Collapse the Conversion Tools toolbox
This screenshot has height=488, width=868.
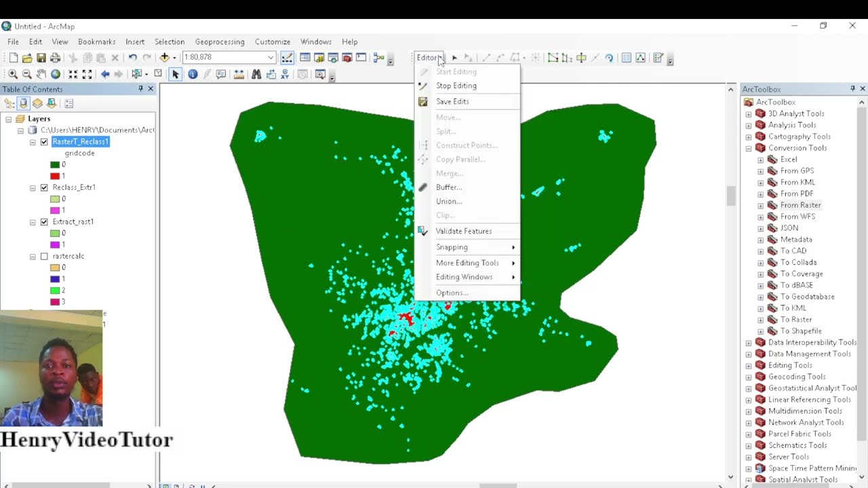point(749,148)
